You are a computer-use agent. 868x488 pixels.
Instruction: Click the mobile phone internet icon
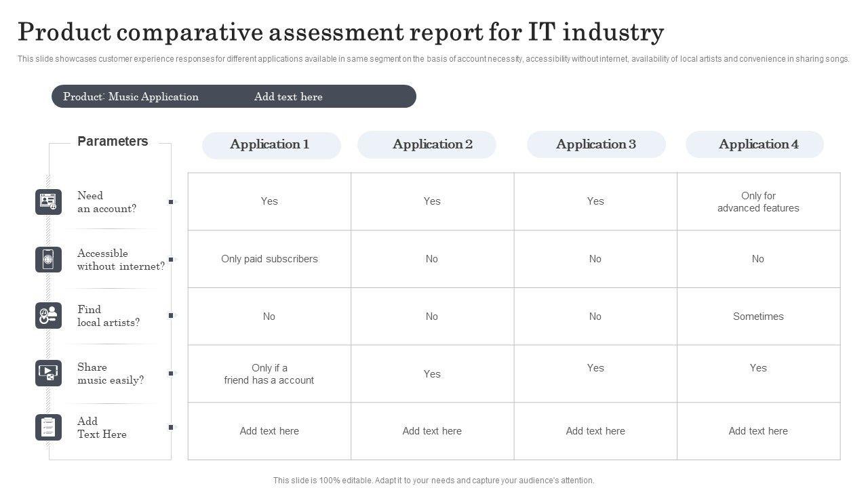pos(48,260)
